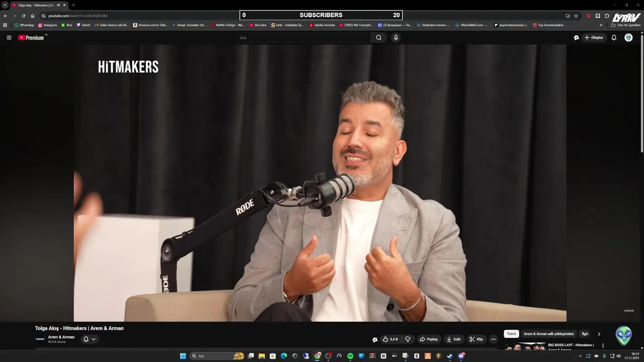Viewport: 644px width, 362px height.
Task: Go to the browser home page
Action: click(x=33, y=16)
